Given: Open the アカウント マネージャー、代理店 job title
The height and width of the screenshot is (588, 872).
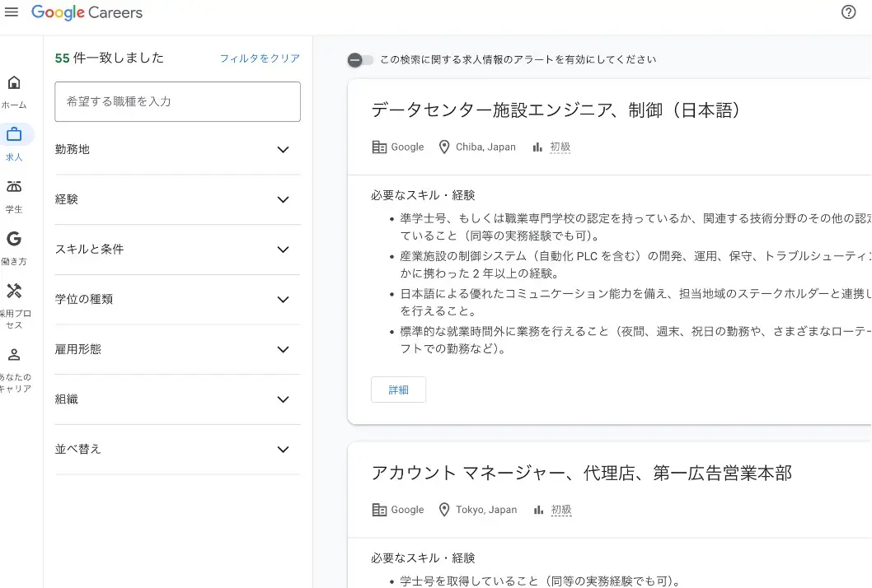Looking at the screenshot, I should coord(582,473).
